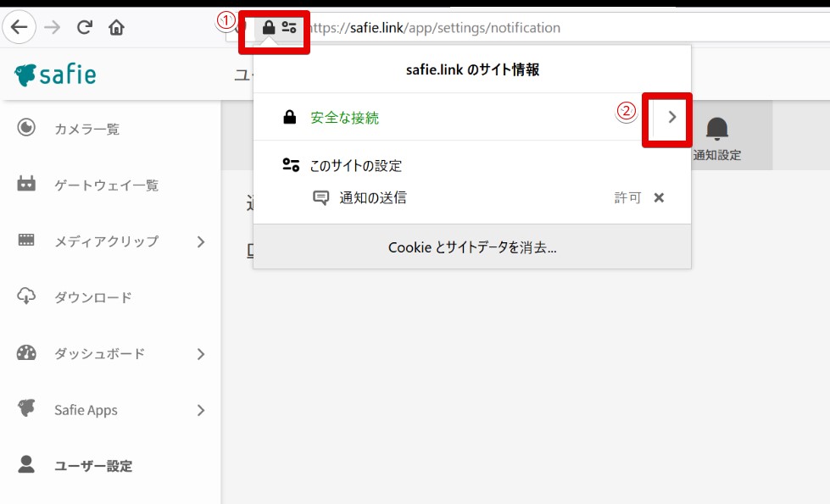Click the padlock icon in address bar
Viewport: 830px width, 504px height.
269,28
